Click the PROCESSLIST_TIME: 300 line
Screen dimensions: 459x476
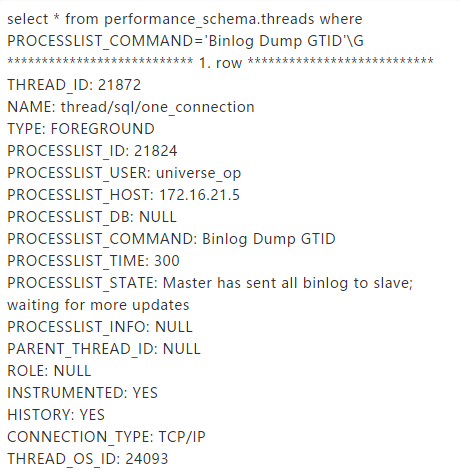(x=93, y=261)
